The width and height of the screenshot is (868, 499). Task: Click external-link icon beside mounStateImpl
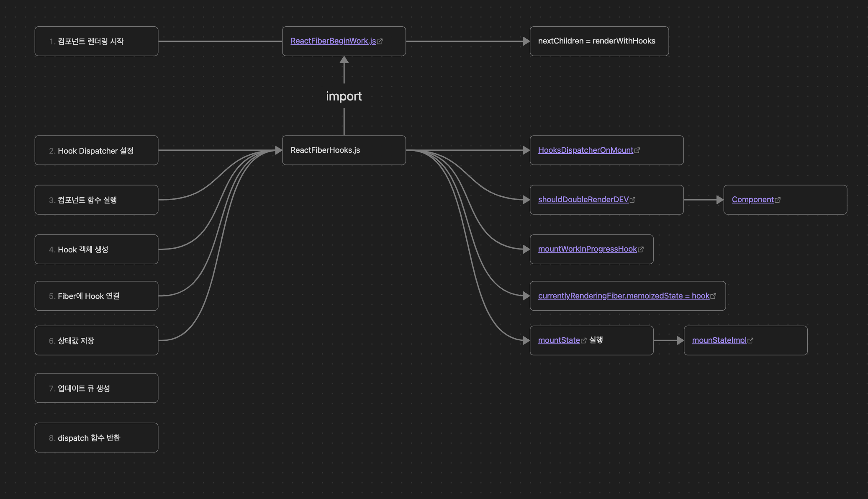(x=750, y=341)
